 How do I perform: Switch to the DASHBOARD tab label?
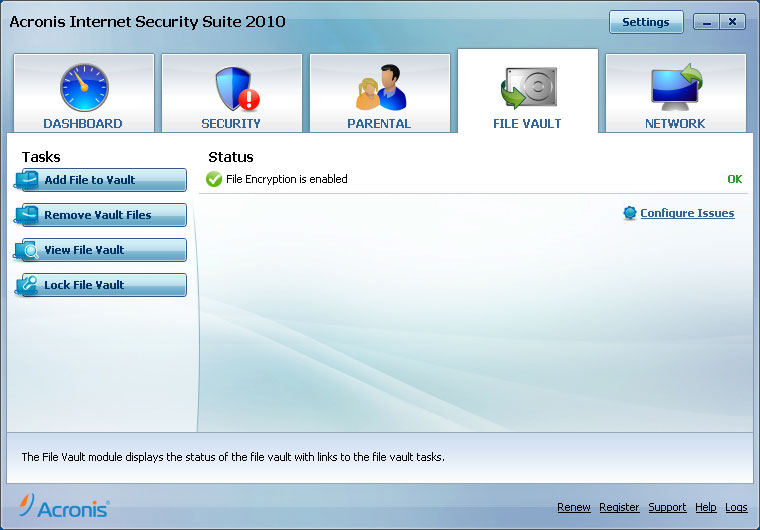click(x=83, y=124)
